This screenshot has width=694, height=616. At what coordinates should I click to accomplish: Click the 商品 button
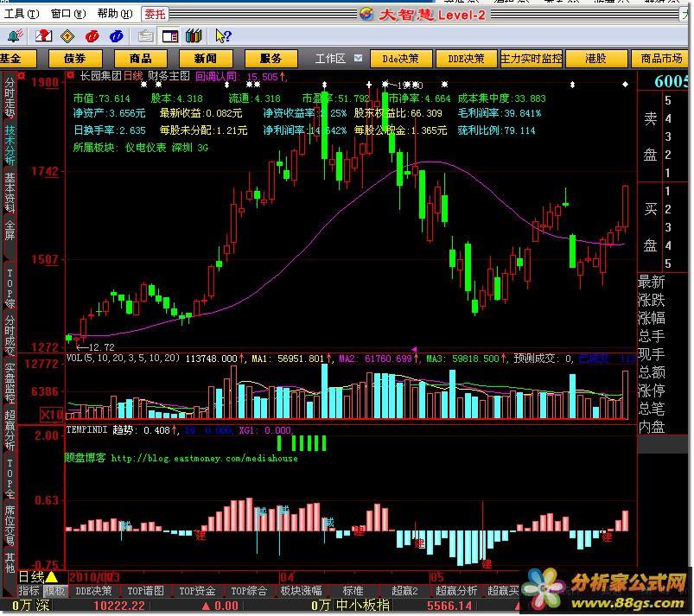[x=141, y=59]
